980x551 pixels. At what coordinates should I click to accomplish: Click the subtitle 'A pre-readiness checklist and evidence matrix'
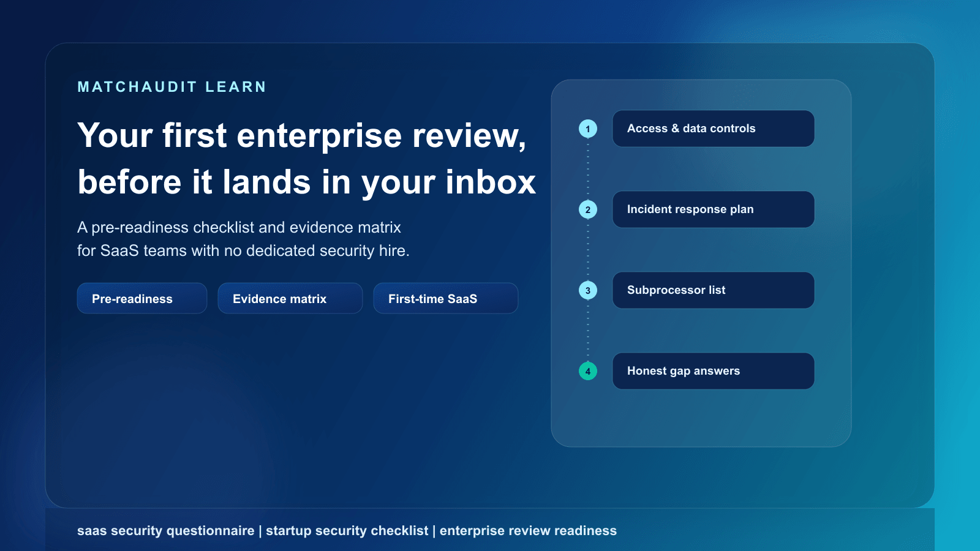click(x=239, y=227)
